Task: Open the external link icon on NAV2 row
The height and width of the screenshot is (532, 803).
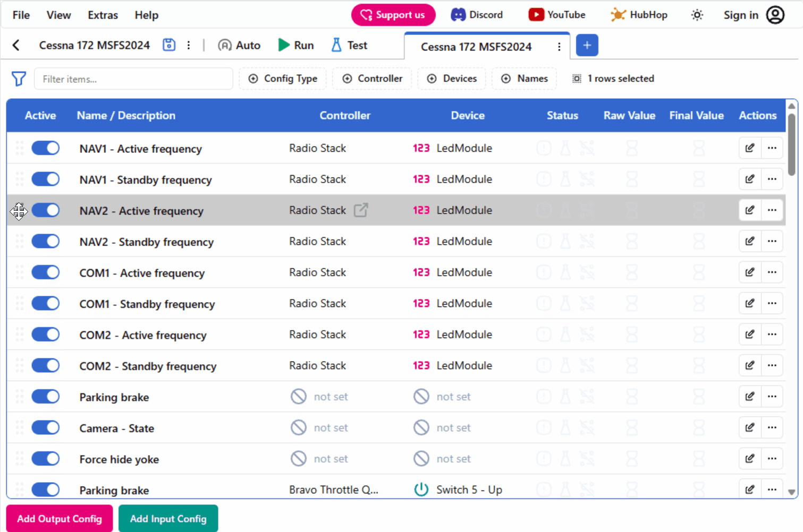Action: click(x=361, y=210)
